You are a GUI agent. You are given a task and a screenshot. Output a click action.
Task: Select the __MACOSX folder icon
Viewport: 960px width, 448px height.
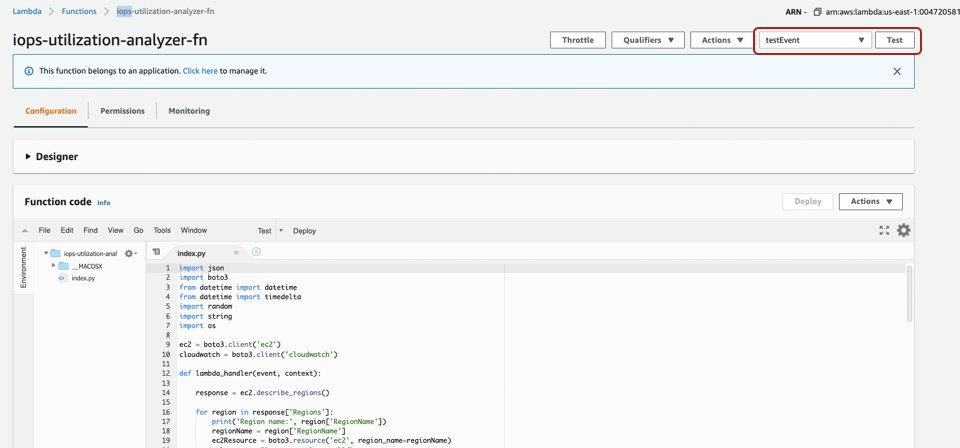[x=63, y=266]
